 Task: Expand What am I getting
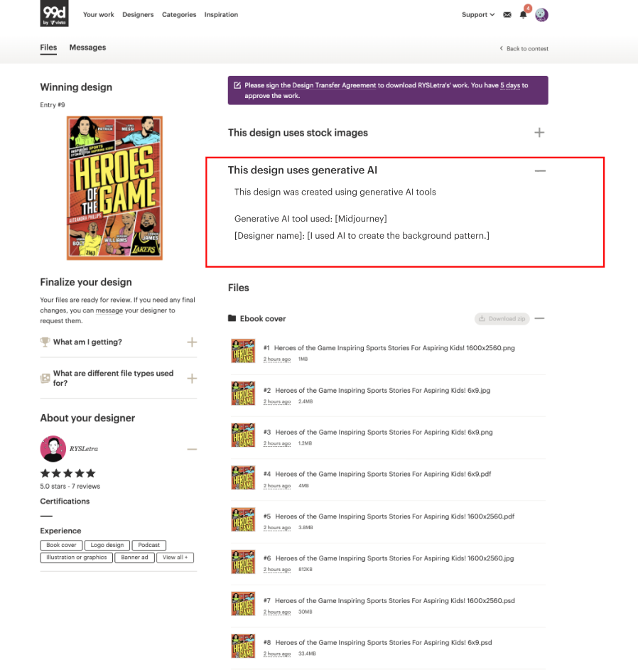[192, 342]
